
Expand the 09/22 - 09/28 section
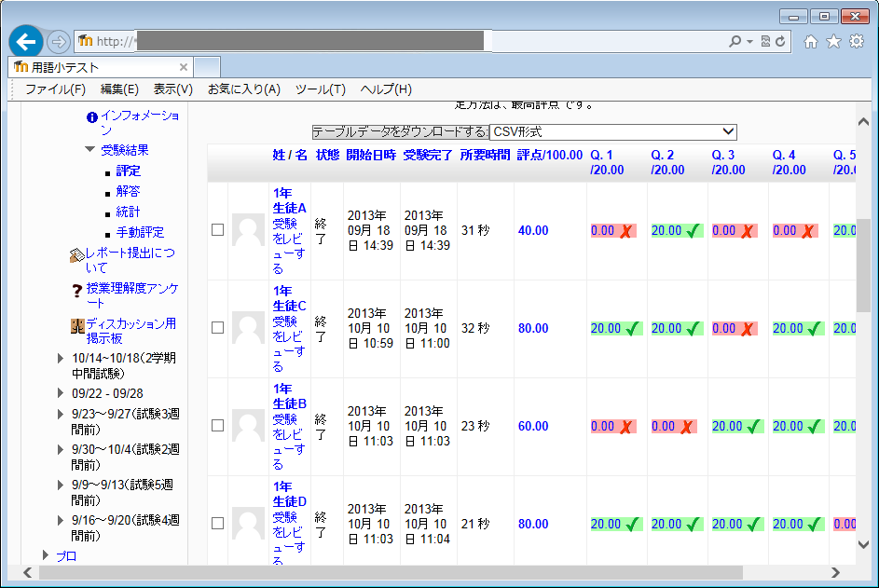pos(61,393)
